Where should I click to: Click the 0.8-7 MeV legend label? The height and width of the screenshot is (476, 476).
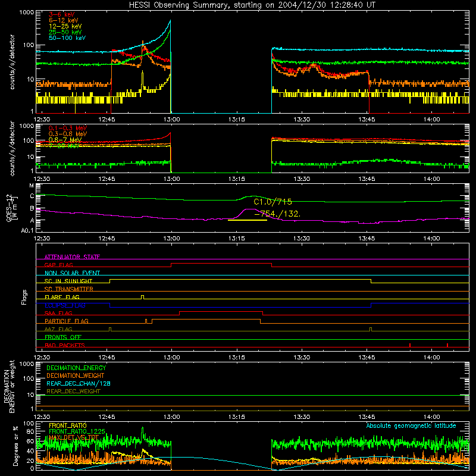point(65,140)
